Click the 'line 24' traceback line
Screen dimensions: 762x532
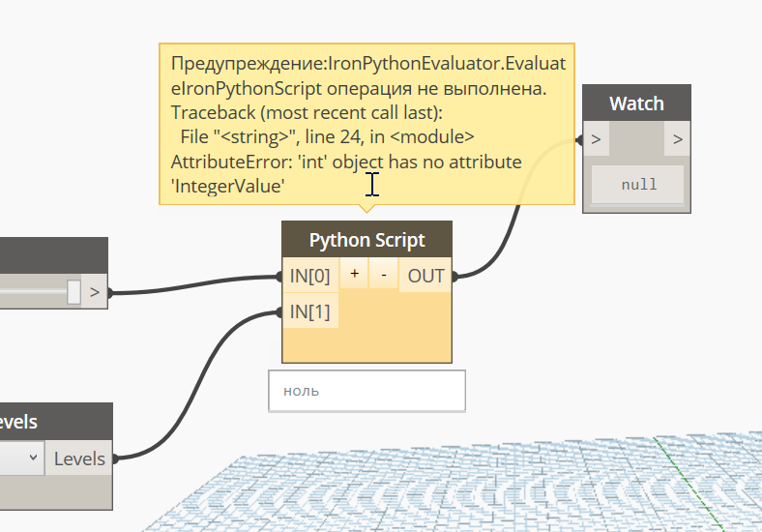327,136
